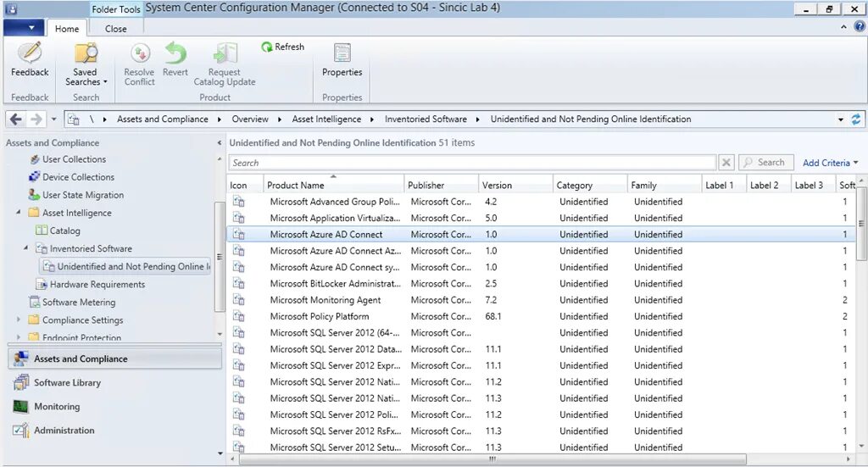Go forward with the navigation arrow
This screenshot has height=467, width=868.
[36, 119]
